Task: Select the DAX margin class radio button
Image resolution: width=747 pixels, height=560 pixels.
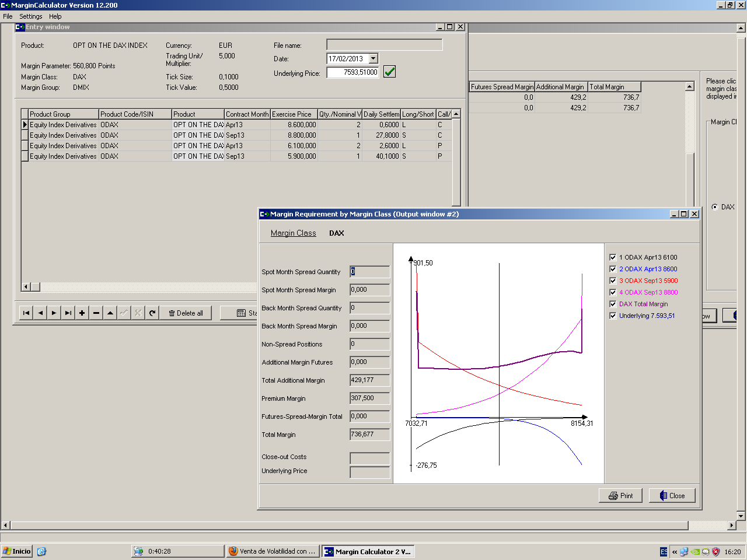Action: point(715,207)
